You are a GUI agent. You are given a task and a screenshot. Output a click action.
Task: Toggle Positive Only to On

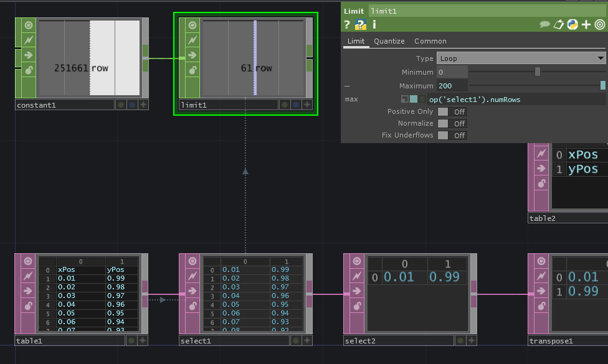point(452,112)
